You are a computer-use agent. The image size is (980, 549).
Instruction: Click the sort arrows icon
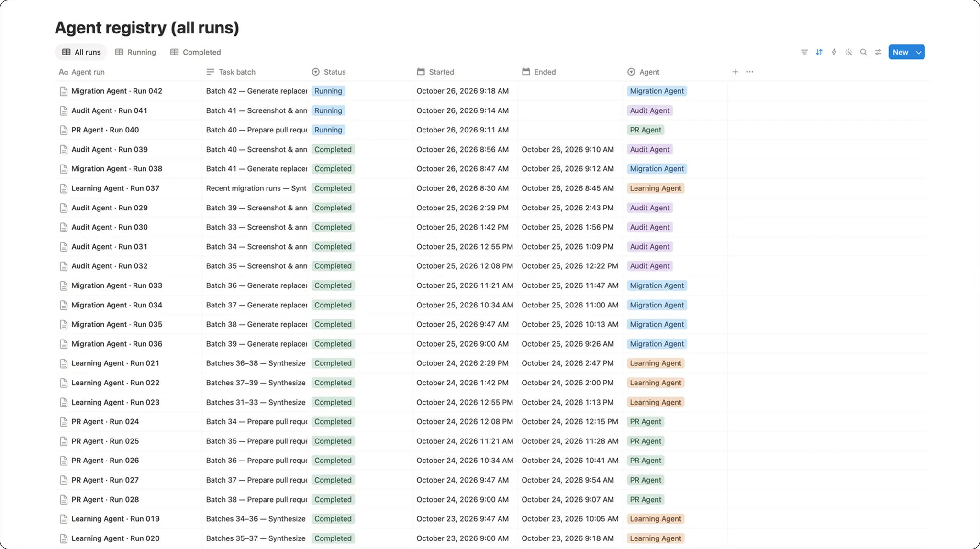(819, 52)
